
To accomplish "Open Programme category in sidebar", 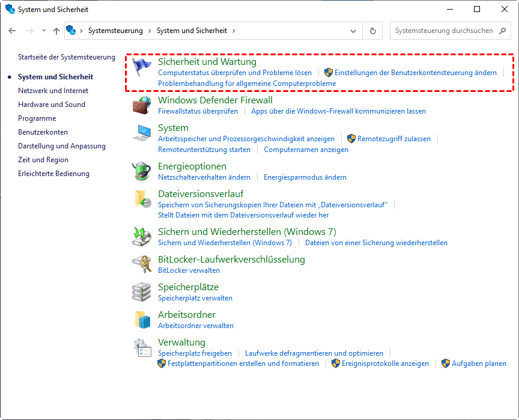I will pyautogui.click(x=37, y=118).
